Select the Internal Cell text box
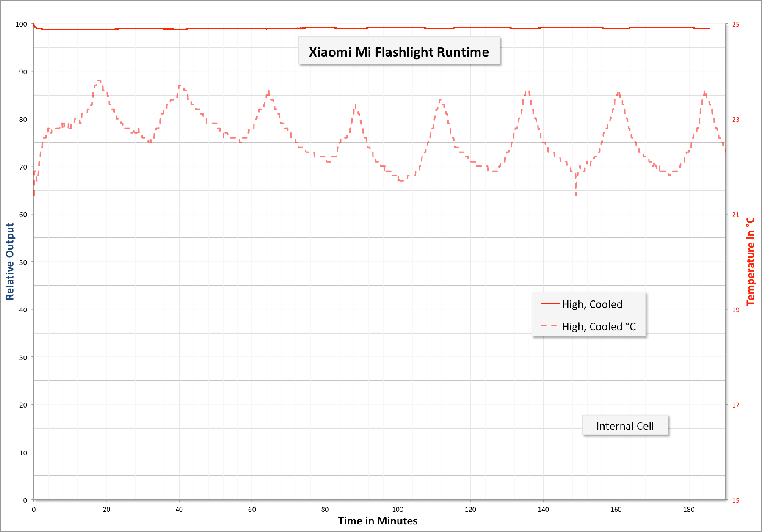Image resolution: width=762 pixels, height=532 pixels. pos(625,426)
